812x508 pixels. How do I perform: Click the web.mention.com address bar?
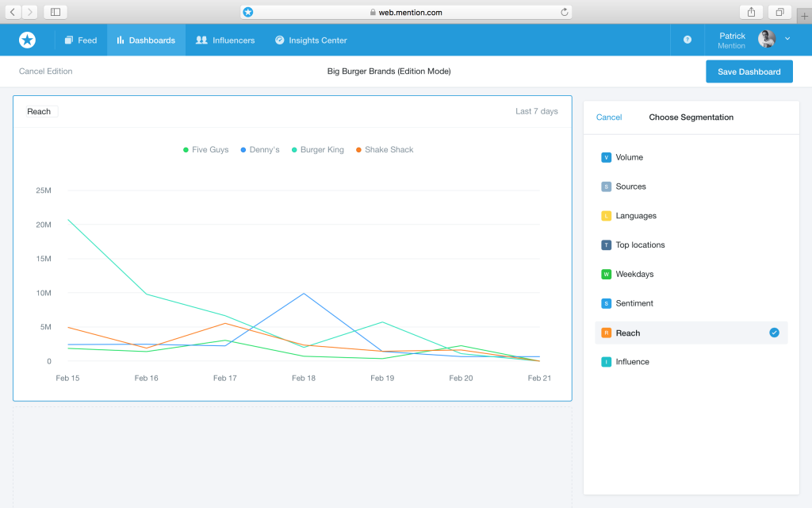point(406,12)
